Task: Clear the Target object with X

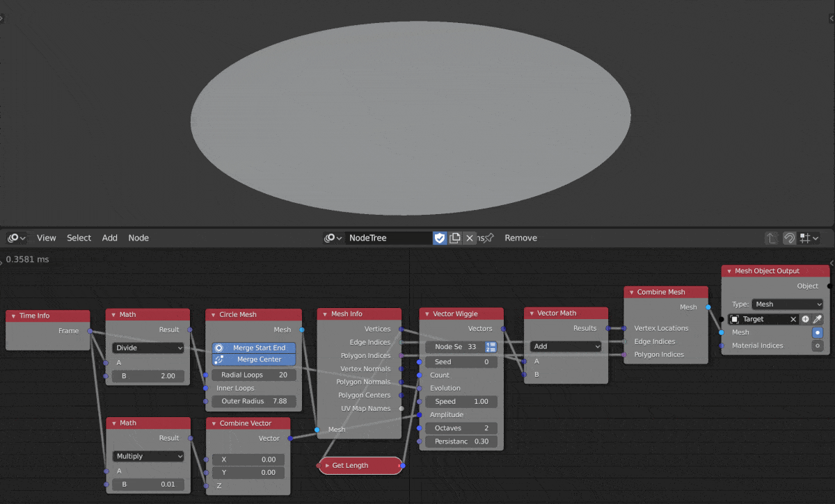Action: tap(793, 319)
